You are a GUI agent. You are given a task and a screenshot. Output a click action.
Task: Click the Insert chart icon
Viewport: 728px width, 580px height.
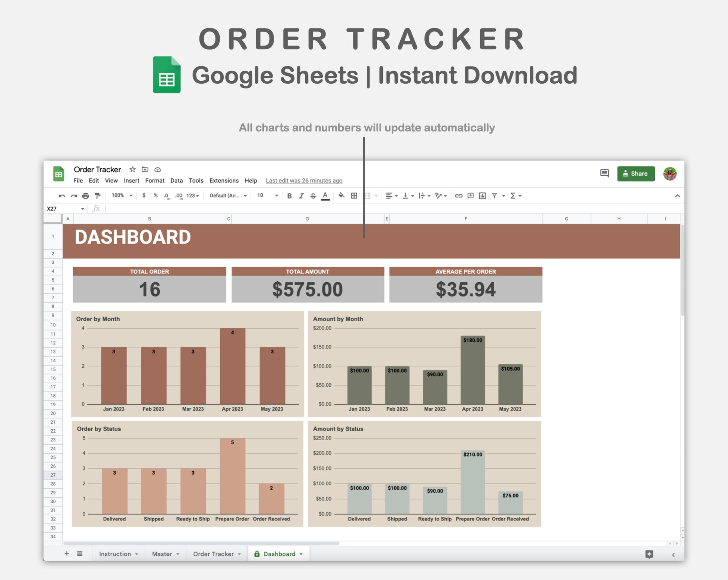(x=482, y=196)
